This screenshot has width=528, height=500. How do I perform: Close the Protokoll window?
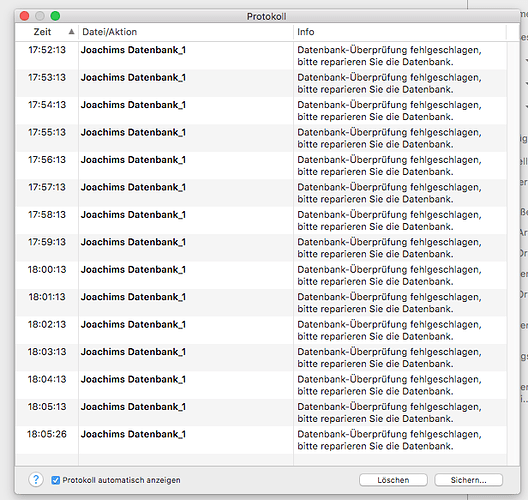(25, 16)
